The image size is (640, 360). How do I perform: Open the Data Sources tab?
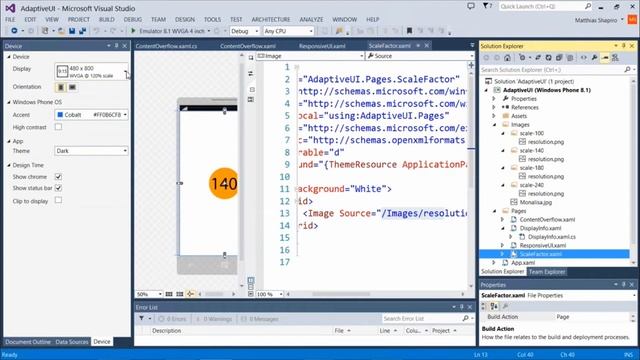tap(72, 342)
